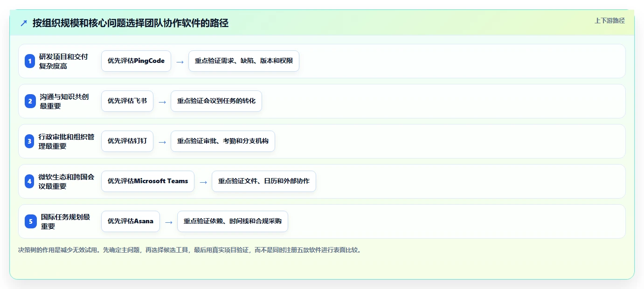Click the text 沟通与知识共创最重要
Image resolution: width=644 pixels, height=289 pixels.
point(64,101)
